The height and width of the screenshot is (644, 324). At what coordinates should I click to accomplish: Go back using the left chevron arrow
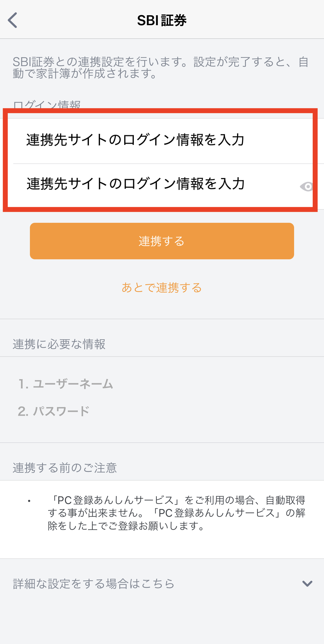(12, 20)
